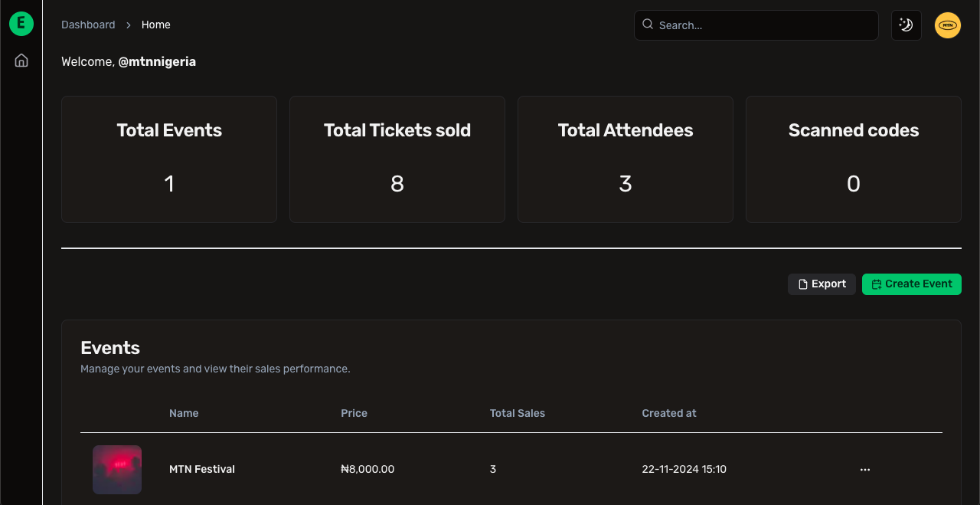This screenshot has height=505, width=980.
Task: Open the MTN Festival event name
Action: 202,469
